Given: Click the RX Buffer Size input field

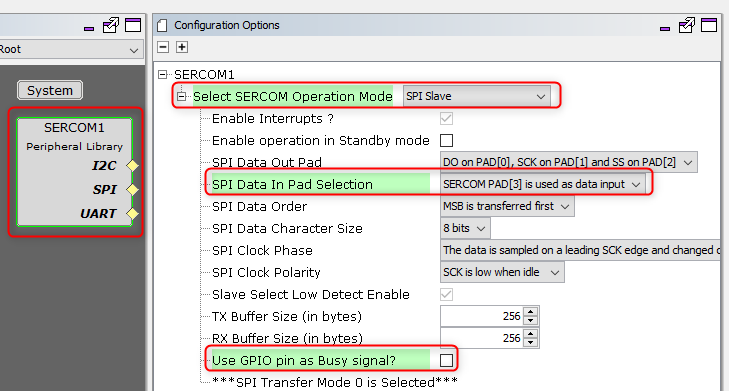Looking at the screenshot, I should coord(482,338).
